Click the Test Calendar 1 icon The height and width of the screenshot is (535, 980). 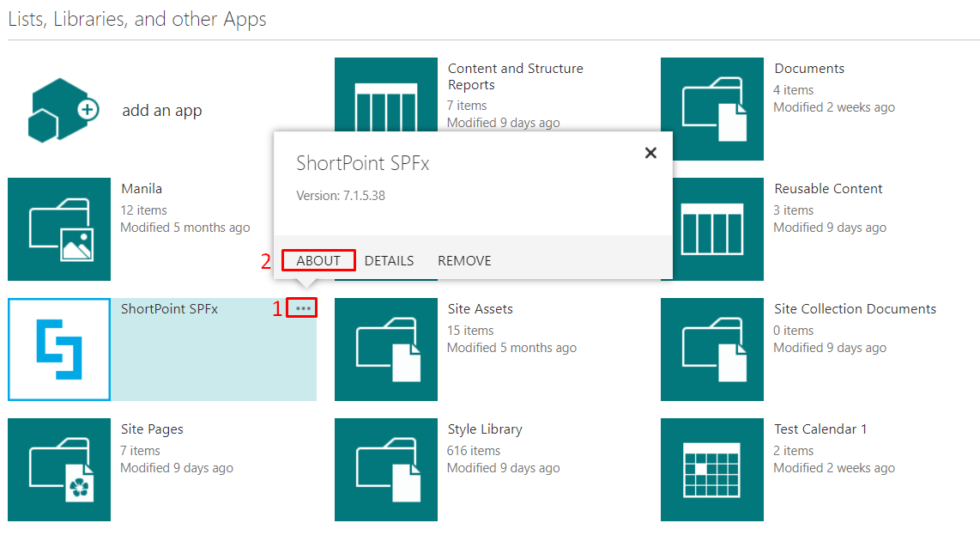tap(712, 469)
